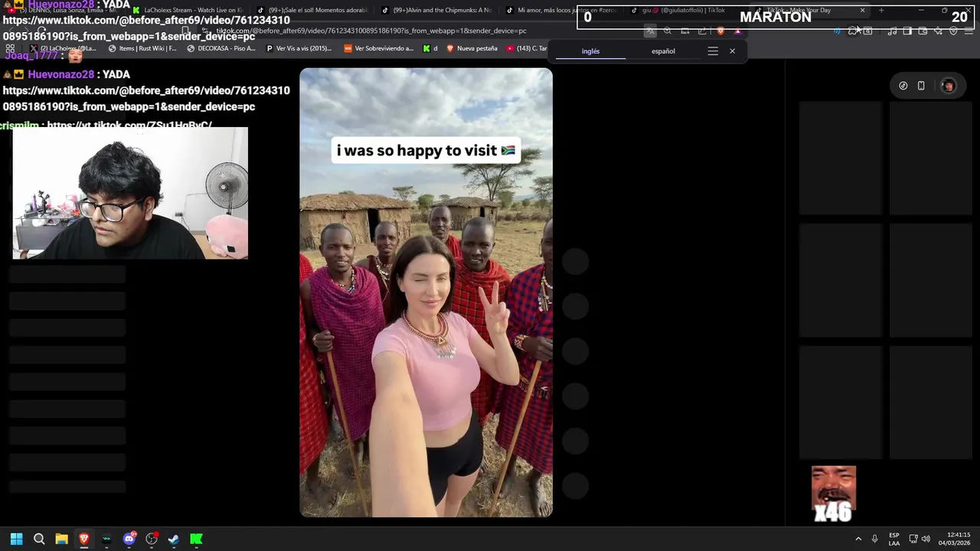Click the Brave Shields lion icon
980x551 pixels.
[720, 31]
